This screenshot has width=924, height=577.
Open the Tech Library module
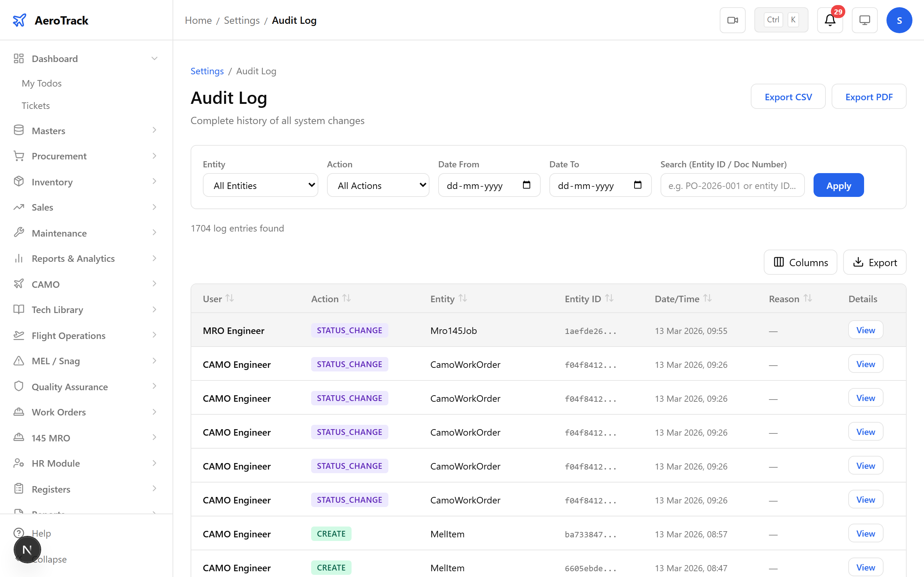pos(57,309)
